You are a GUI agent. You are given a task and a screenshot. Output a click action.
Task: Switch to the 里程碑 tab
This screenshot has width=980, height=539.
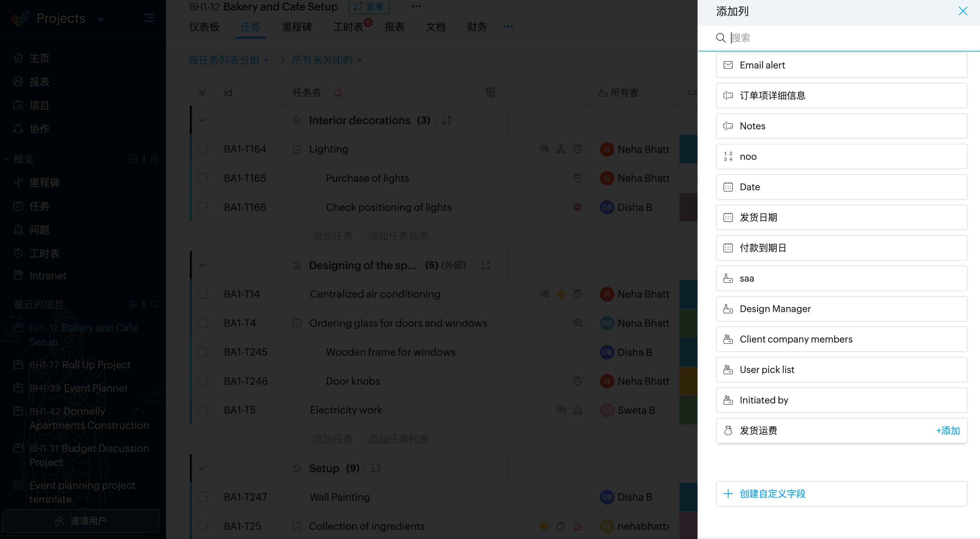coord(297,27)
